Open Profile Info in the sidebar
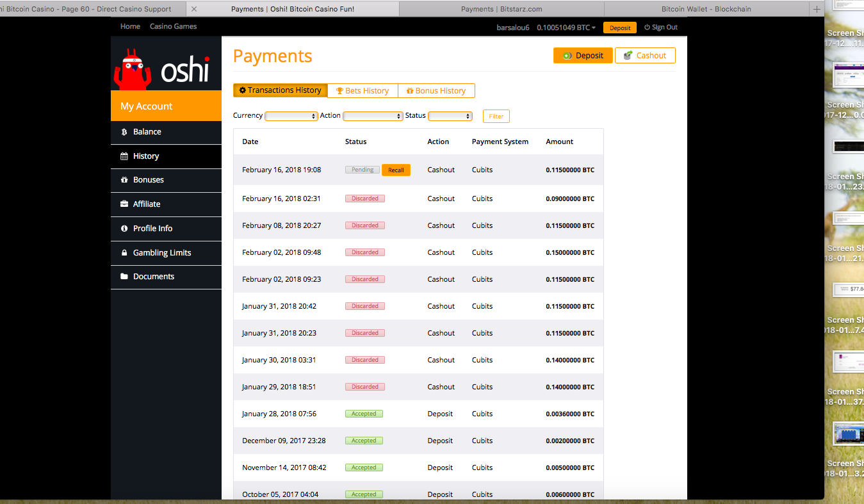This screenshot has height=504, width=864. click(166, 229)
